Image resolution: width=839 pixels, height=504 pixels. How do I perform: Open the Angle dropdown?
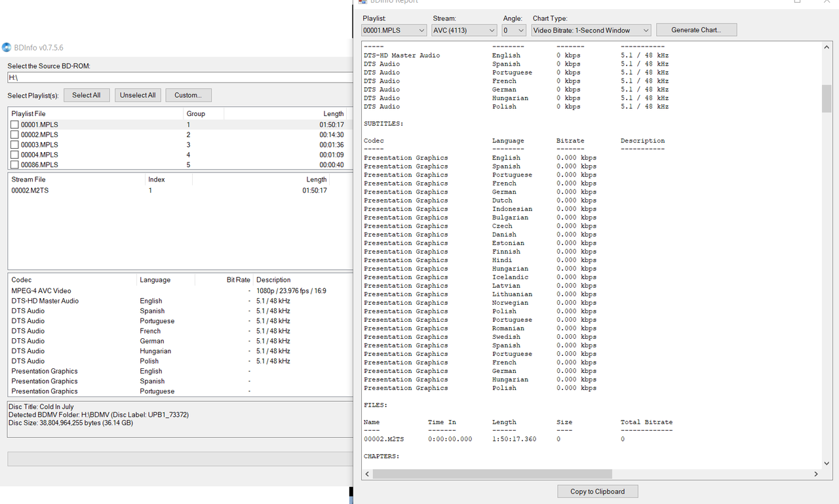coord(514,30)
